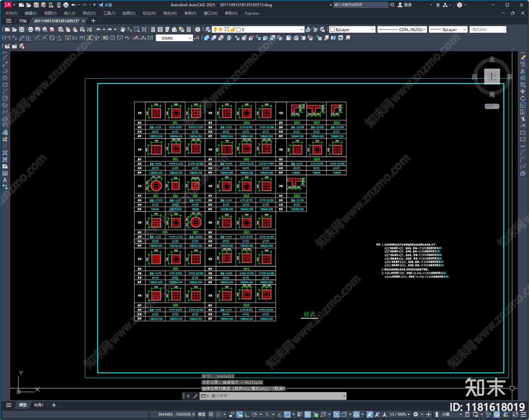The height and width of the screenshot is (420, 529).
Task: Open the 文件(F) menu
Action: [x=11, y=13]
